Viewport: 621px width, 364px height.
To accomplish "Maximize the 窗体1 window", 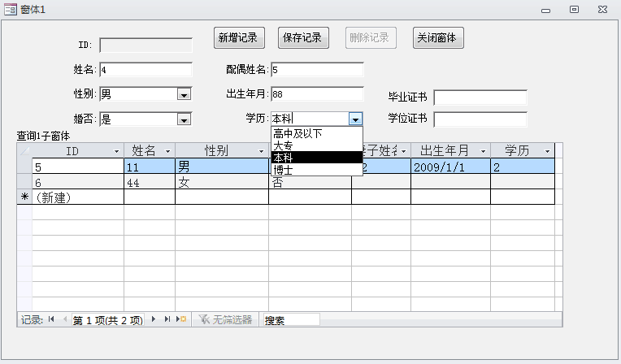I will 575,9.
